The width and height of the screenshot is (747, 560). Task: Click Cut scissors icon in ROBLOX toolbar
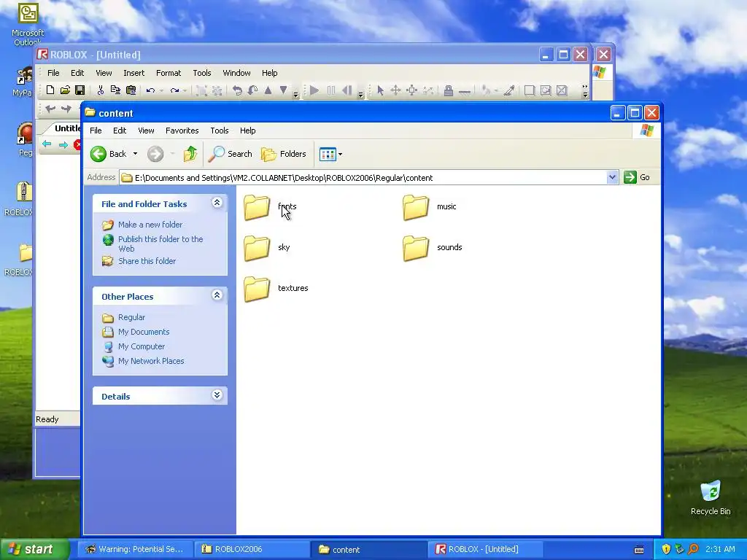(100, 90)
